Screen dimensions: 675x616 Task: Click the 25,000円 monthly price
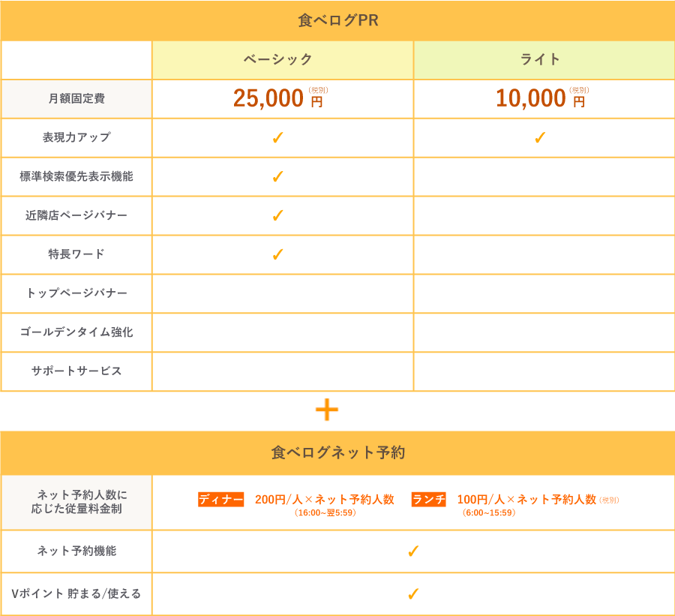[x=277, y=98]
